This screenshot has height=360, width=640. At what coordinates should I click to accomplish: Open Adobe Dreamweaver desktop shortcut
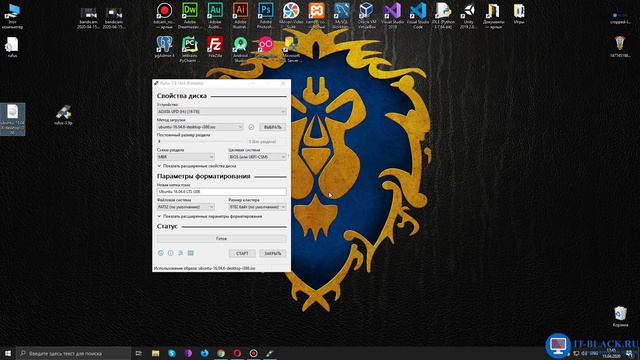pyautogui.click(x=190, y=16)
